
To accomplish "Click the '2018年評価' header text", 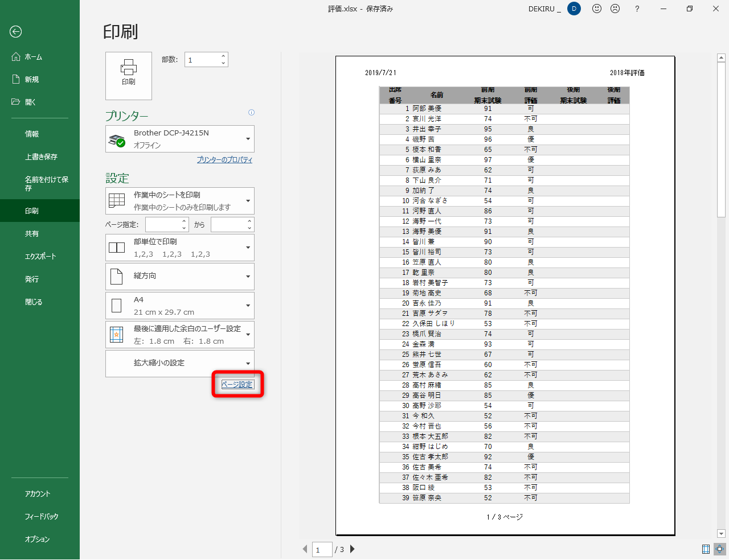I will tap(627, 73).
